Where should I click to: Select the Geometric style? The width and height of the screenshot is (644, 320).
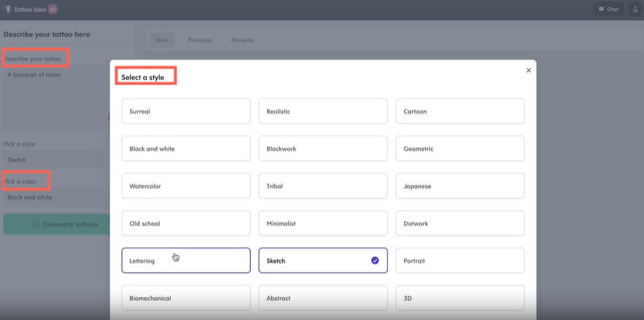(x=460, y=149)
